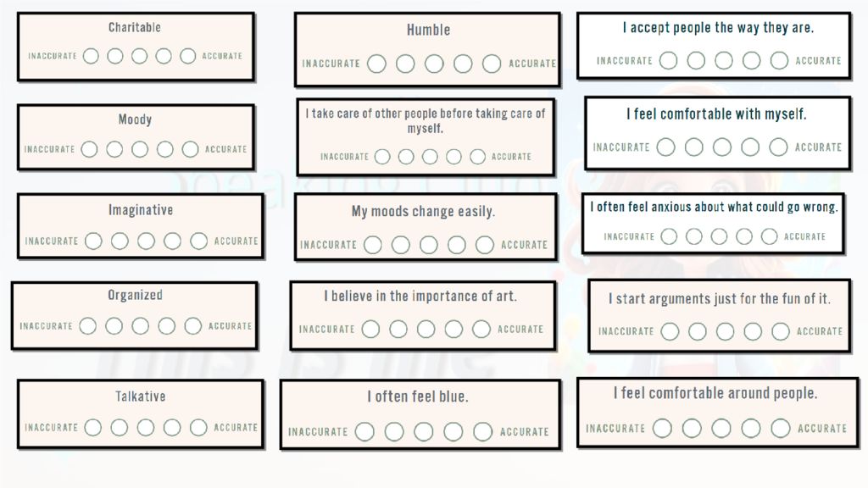
Task: Choose the last circle for Humble
Action: click(x=492, y=64)
